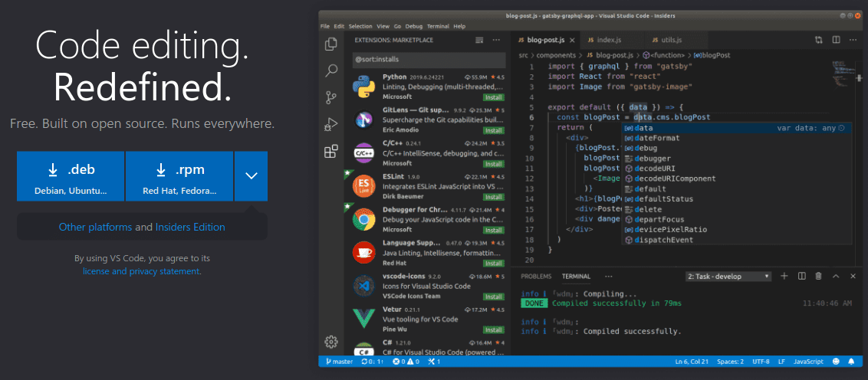868x380 pixels.
Task: Download the .deb package for Debian, Ubuntu
Action: click(x=71, y=176)
